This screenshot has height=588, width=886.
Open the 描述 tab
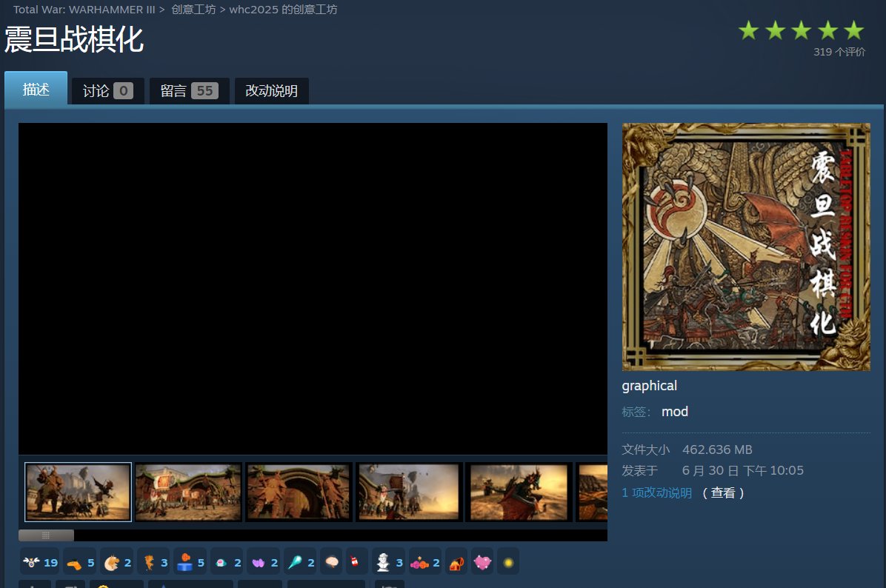pyautogui.click(x=36, y=89)
